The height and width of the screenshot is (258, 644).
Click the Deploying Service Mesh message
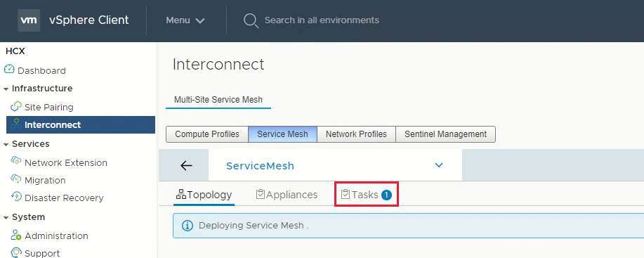coord(254,226)
